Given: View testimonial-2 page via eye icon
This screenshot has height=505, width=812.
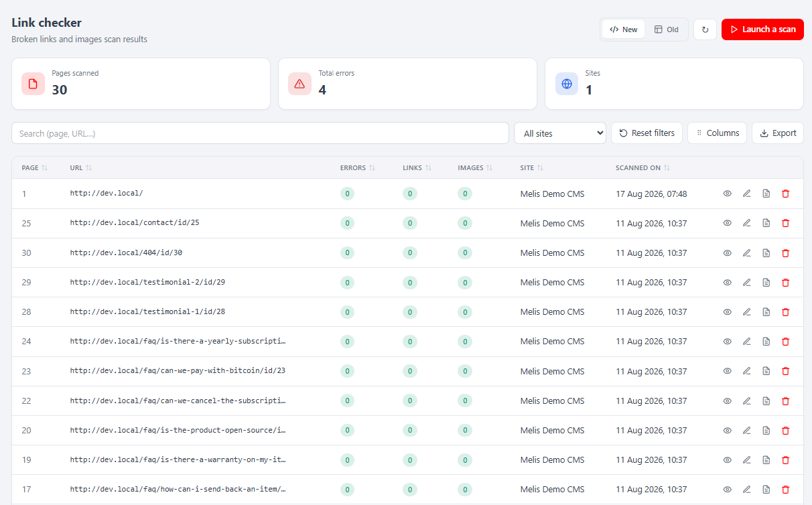Looking at the screenshot, I should pos(727,283).
